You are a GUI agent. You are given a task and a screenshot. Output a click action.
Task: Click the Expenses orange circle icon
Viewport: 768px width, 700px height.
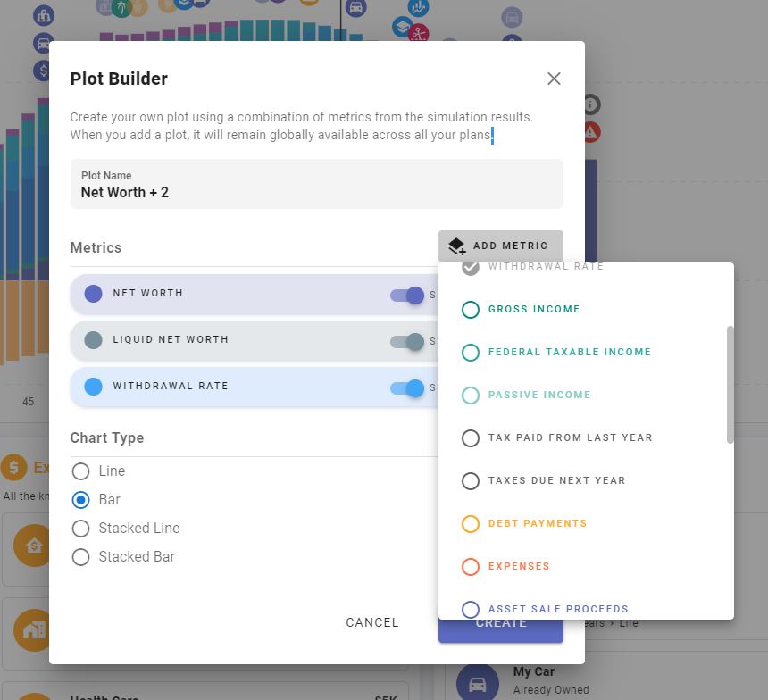471,566
